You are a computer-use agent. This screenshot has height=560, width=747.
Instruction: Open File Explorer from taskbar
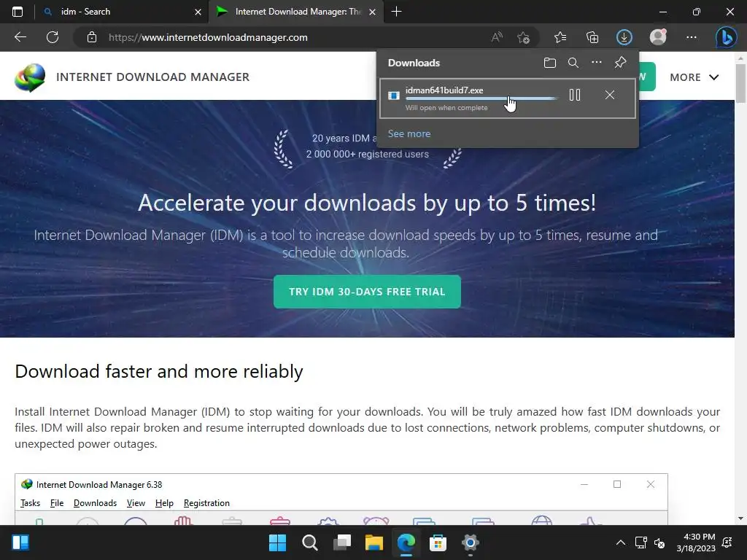374,542
